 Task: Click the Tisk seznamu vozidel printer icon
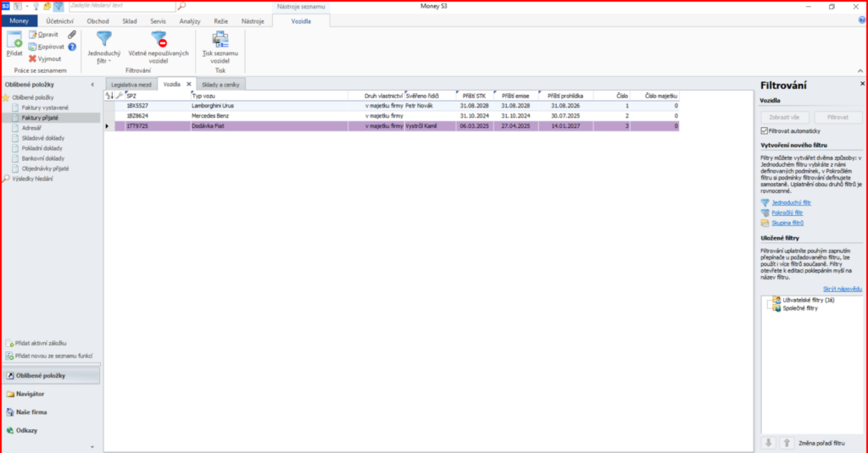click(x=220, y=39)
